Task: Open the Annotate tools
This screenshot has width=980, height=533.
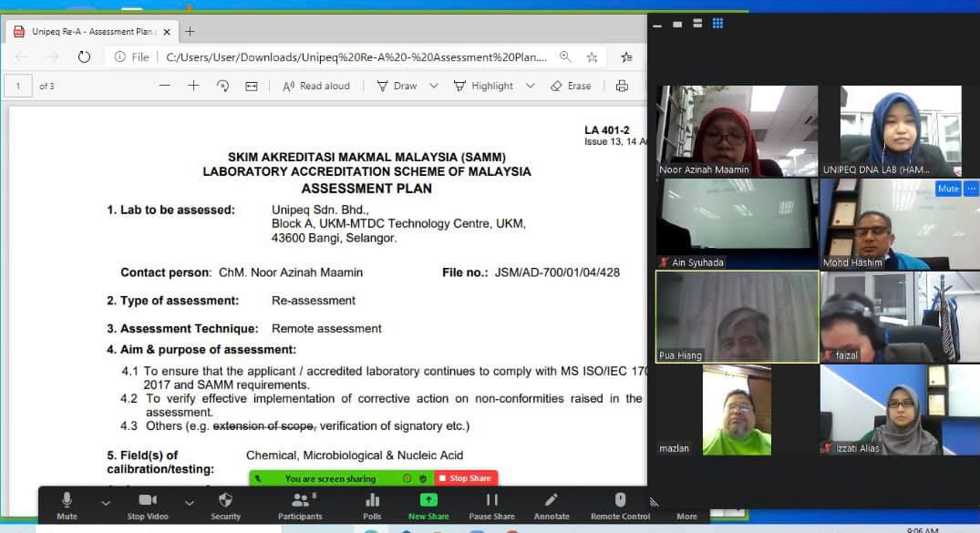Action: coord(552,506)
